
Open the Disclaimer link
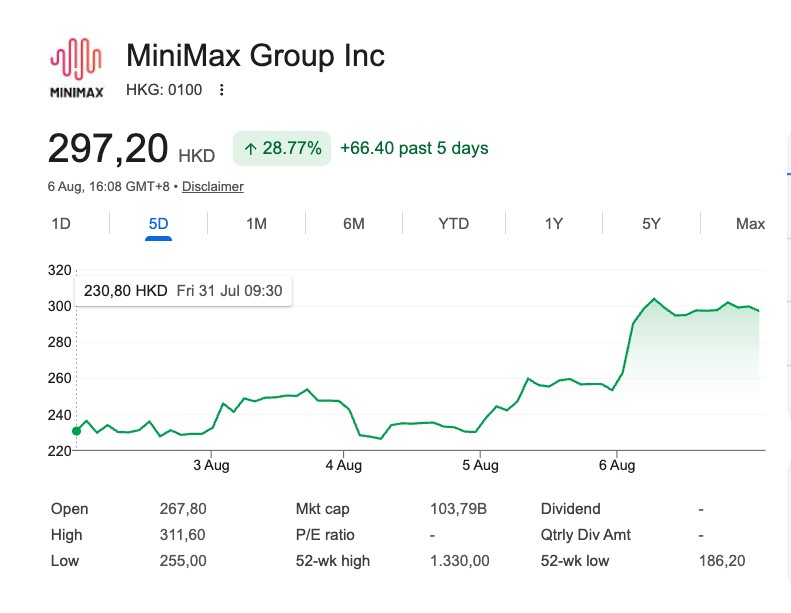[x=212, y=187]
